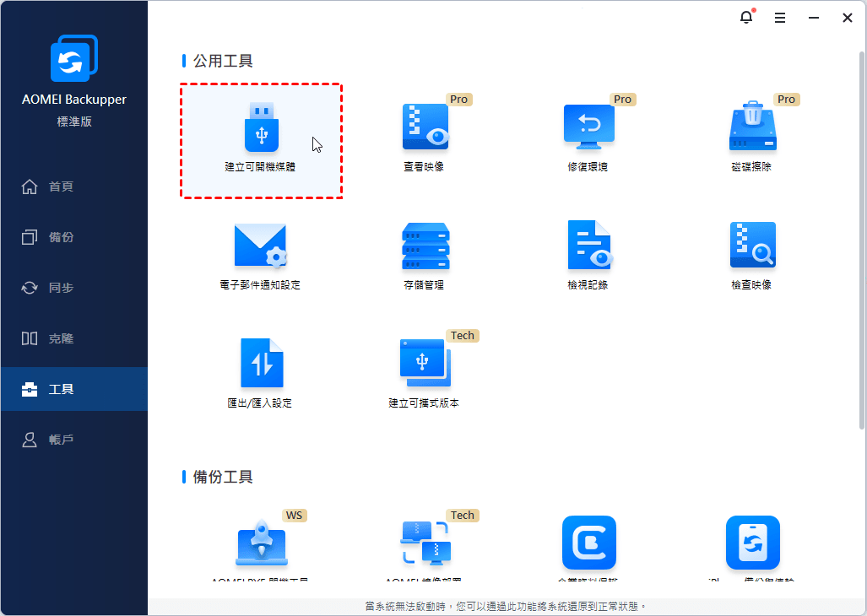Open the 克隆 clone section
This screenshot has width=867, height=616.
tap(74, 338)
